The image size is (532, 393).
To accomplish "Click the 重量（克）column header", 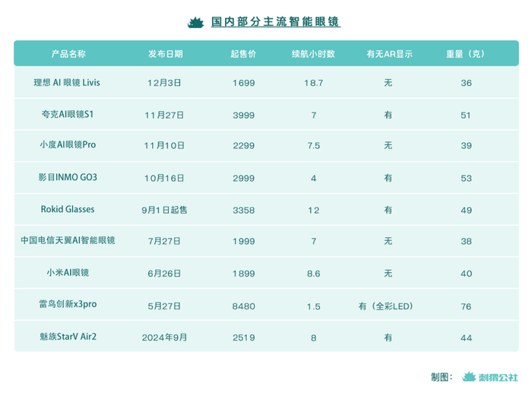I will click(x=465, y=54).
